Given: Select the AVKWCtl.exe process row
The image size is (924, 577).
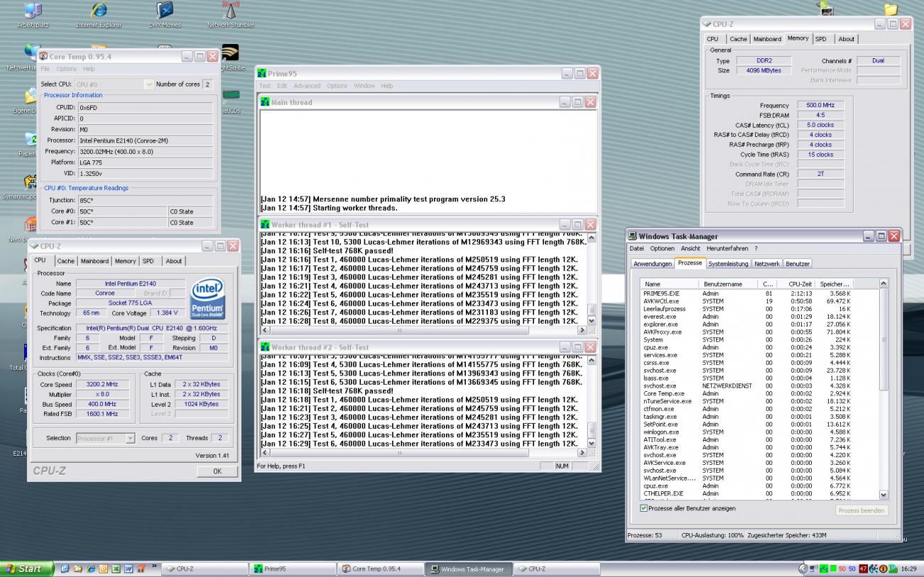Looking at the screenshot, I should (x=759, y=301).
